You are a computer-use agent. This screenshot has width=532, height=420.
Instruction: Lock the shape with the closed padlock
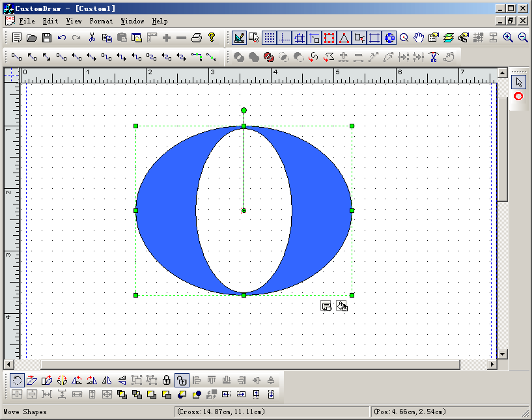167,380
